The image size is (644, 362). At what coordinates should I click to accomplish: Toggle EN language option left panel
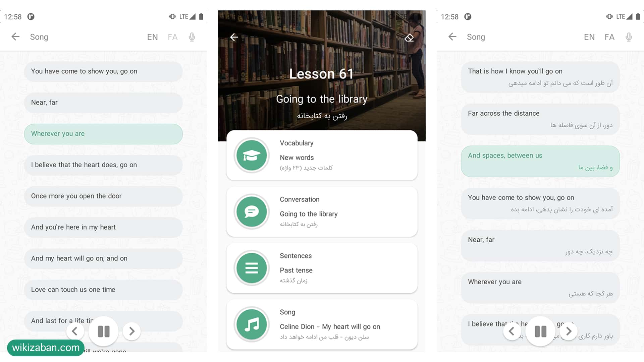click(153, 37)
